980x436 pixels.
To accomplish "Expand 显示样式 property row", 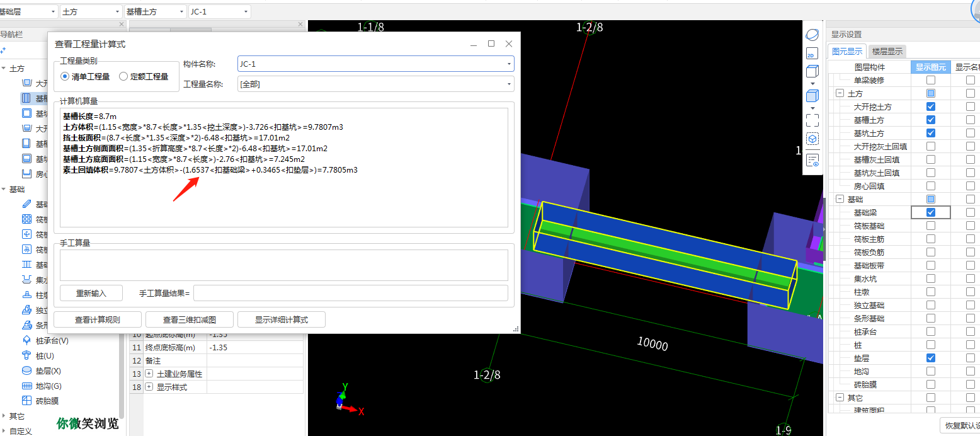I will tap(149, 387).
